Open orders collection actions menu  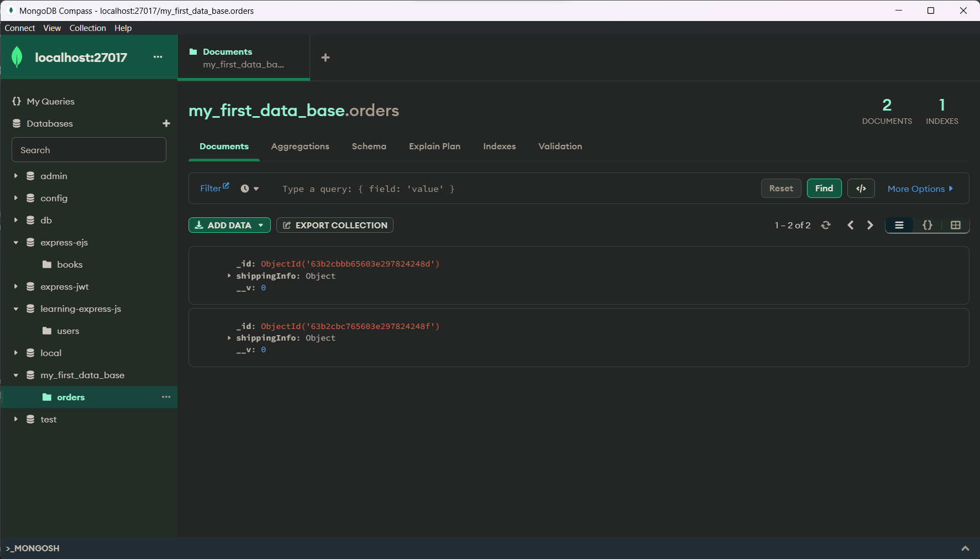(x=166, y=397)
